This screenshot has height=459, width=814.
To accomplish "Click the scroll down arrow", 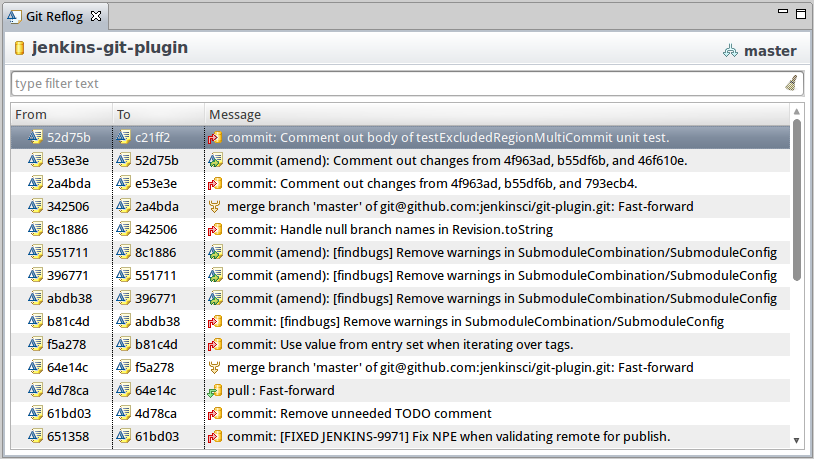I will pyautogui.click(x=797, y=441).
